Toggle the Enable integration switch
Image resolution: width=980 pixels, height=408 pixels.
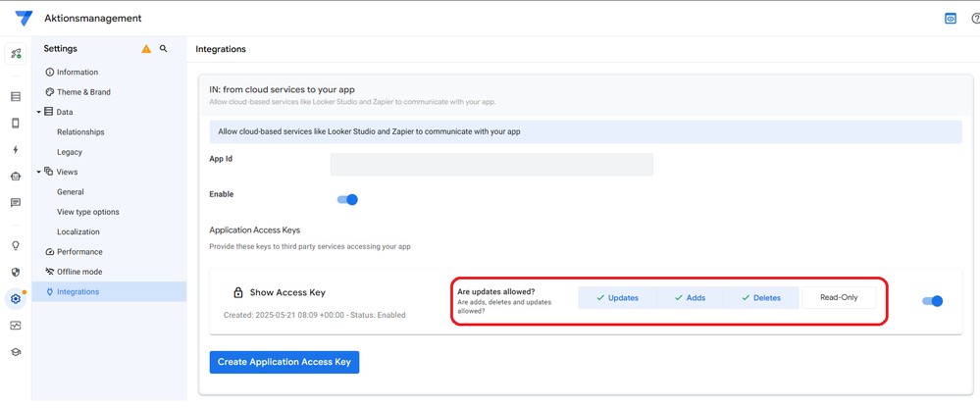(347, 200)
